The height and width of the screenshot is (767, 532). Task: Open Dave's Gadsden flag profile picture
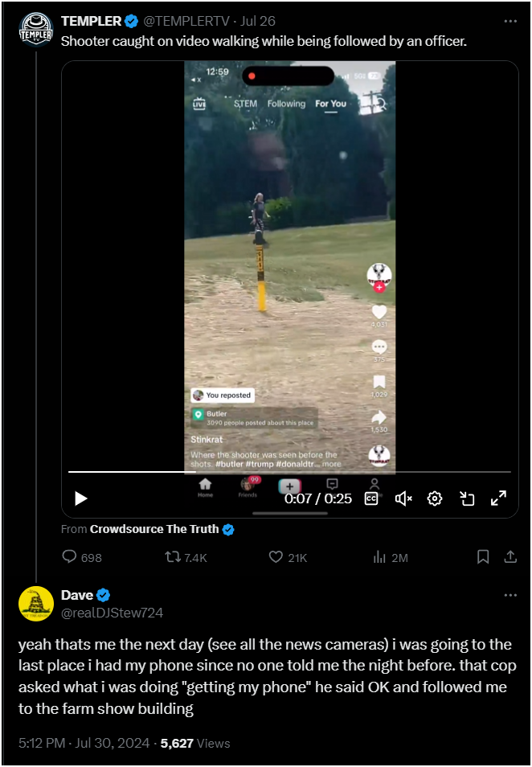click(35, 604)
